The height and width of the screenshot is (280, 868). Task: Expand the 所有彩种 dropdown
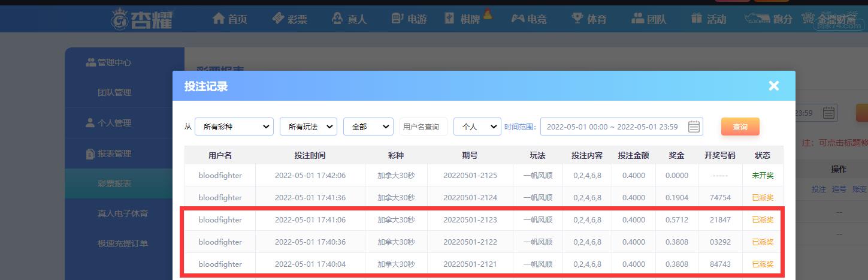234,127
